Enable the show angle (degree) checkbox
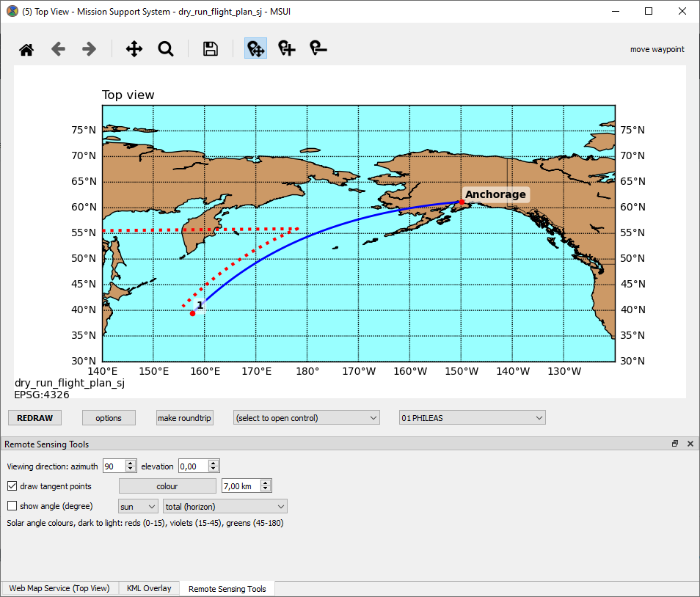Image resolution: width=700 pixels, height=597 pixels. coord(12,505)
